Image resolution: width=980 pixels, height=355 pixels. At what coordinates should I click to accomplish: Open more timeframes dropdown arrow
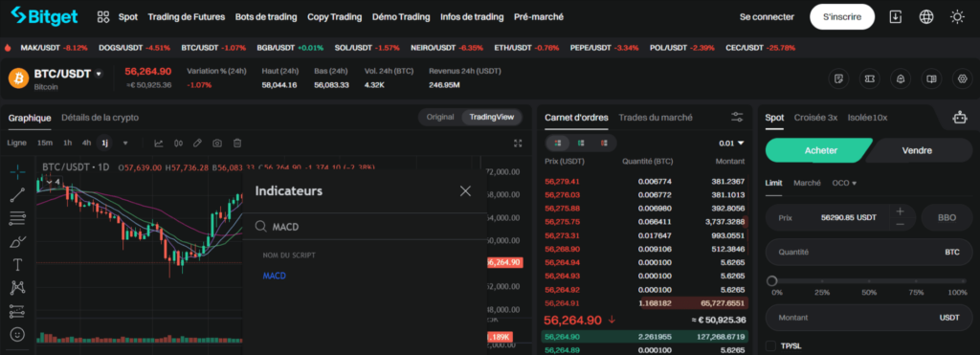(x=125, y=144)
